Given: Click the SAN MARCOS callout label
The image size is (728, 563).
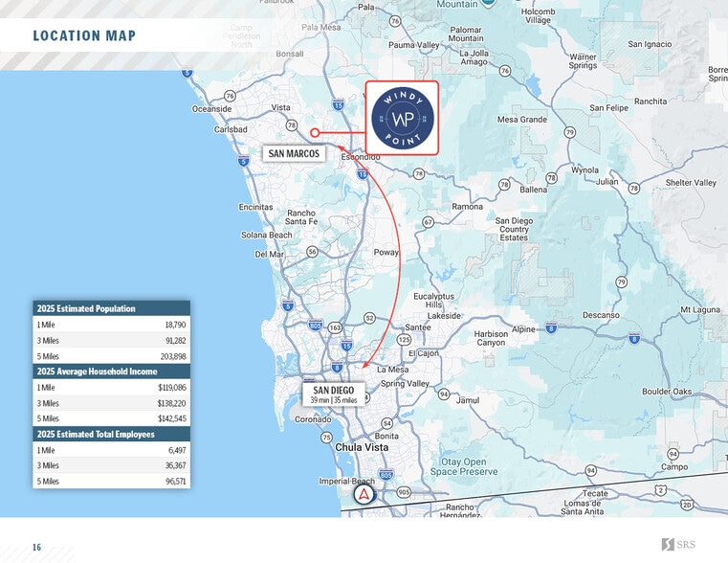Looking at the screenshot, I should [x=294, y=153].
